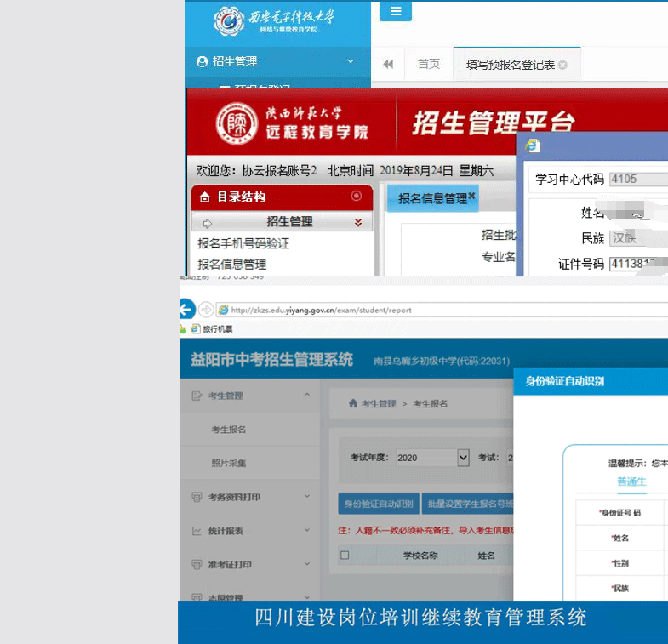The height and width of the screenshot is (644, 668).
Task: Expand the 准考证打印 section chevron
Action: (x=307, y=564)
